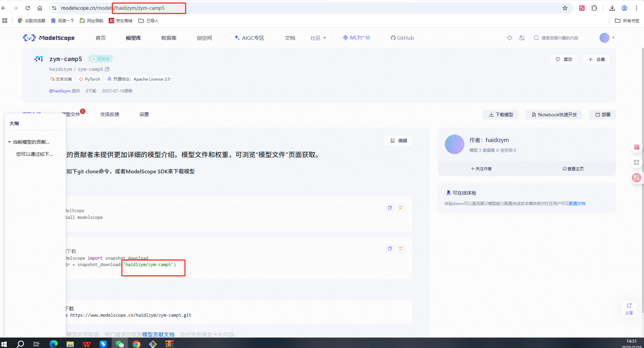Click the browser address bar URL
Viewport: 644px width, 348px height.
click(113, 8)
